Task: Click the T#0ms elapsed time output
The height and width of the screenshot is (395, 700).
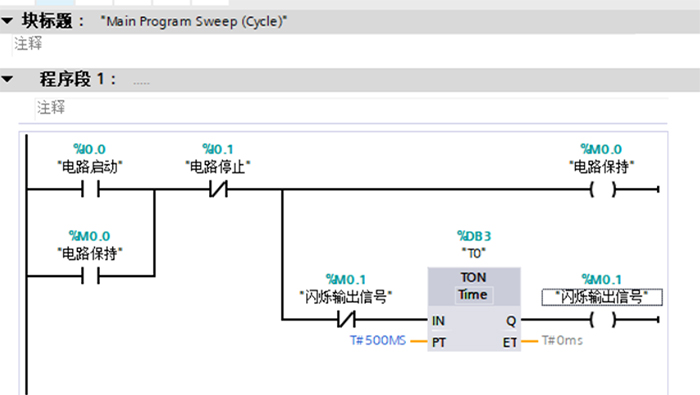Action: point(562,341)
